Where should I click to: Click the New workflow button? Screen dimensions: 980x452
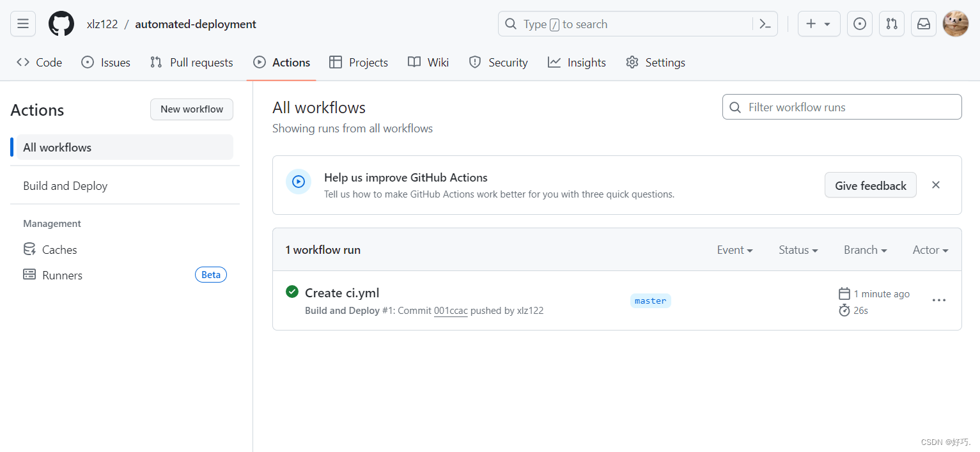[x=192, y=109]
